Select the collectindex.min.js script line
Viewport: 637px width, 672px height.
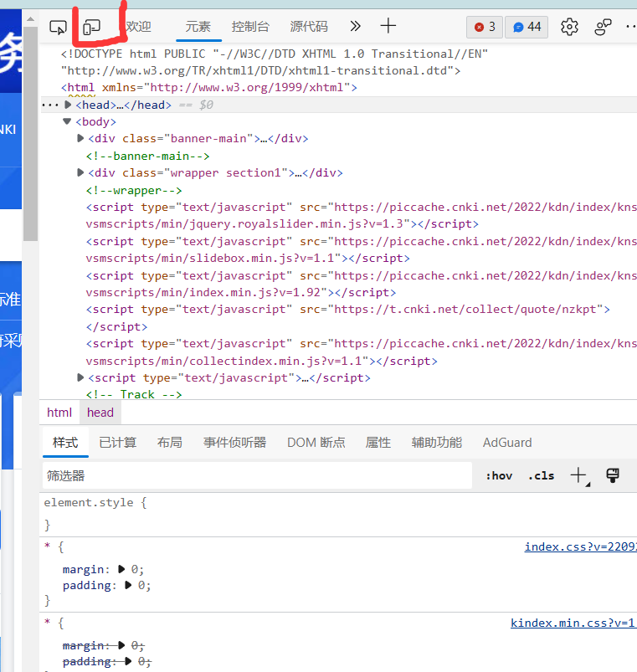click(x=361, y=352)
